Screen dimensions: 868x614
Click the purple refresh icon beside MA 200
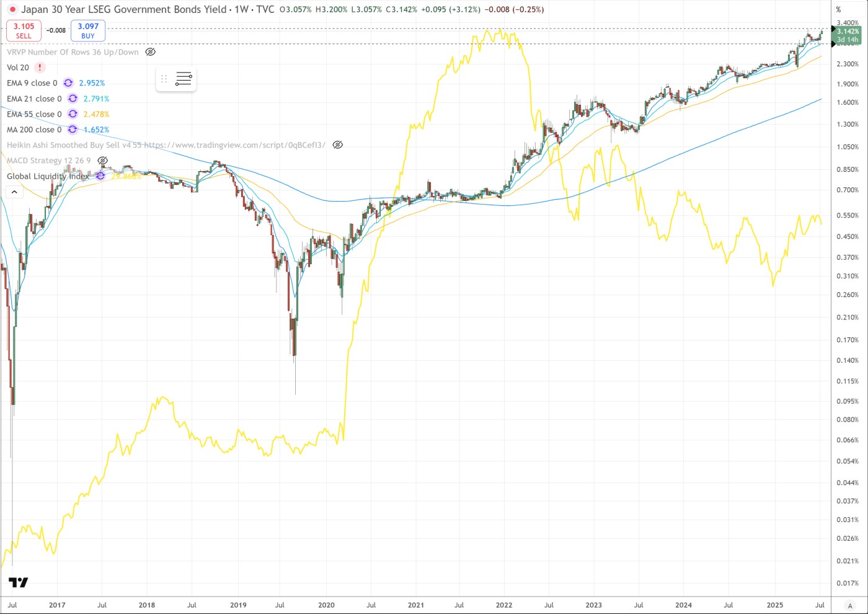pos(73,130)
